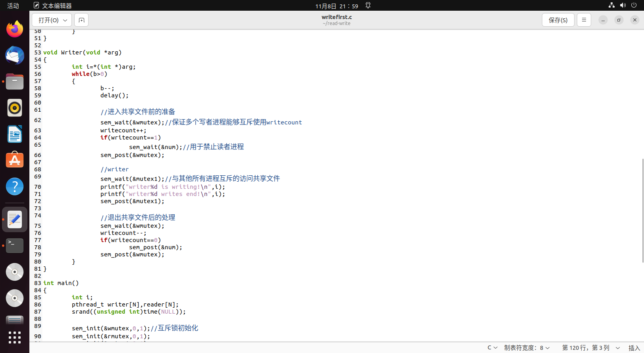Click the 'if(writecount==1)' line
Viewport: 644px width, 353px height.
(x=131, y=138)
